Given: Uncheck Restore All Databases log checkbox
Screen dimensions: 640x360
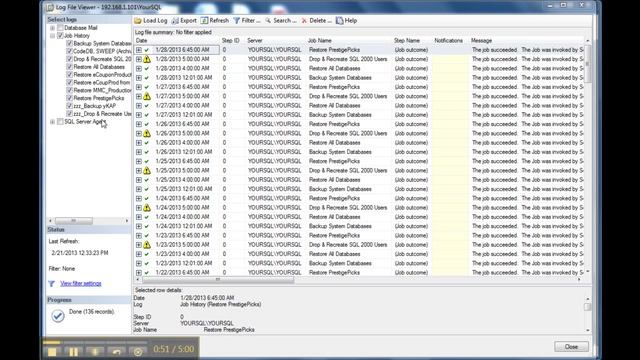Looking at the screenshot, I should (x=69, y=67).
